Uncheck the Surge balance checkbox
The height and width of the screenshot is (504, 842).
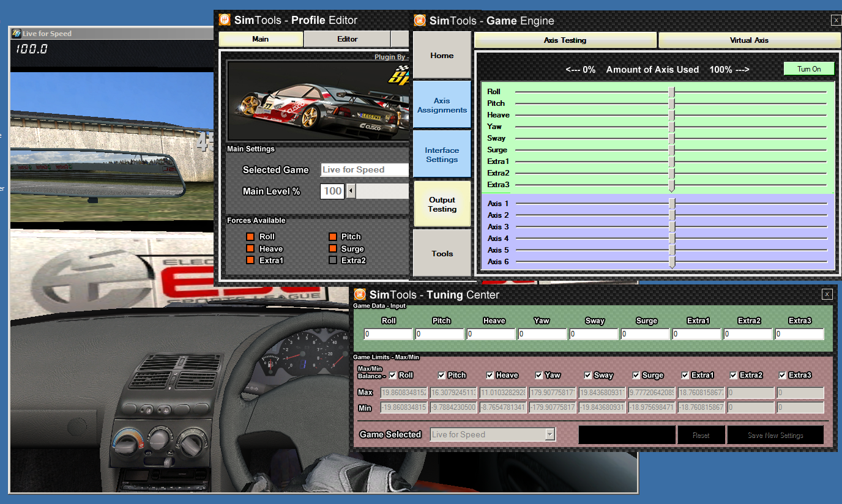(x=636, y=375)
